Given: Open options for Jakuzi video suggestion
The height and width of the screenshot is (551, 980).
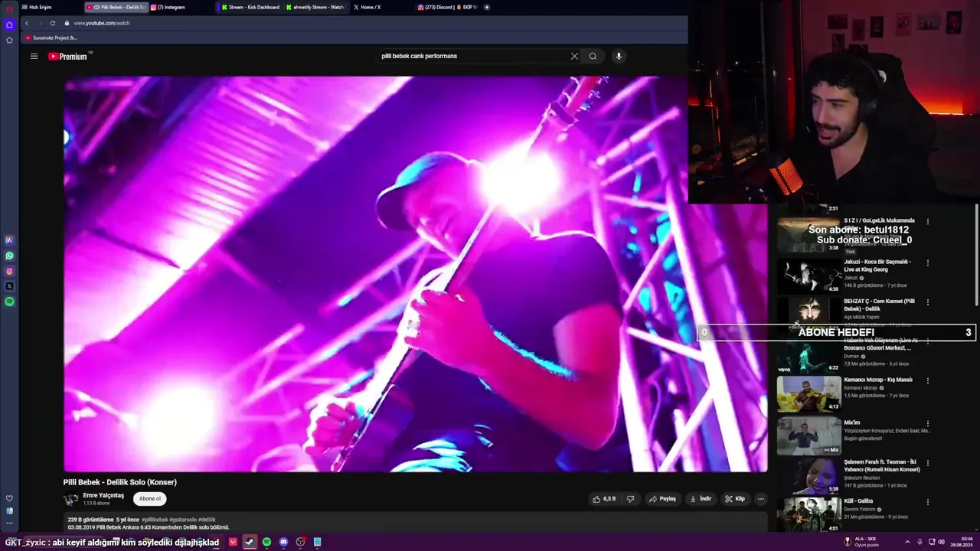Looking at the screenshot, I should tap(927, 262).
